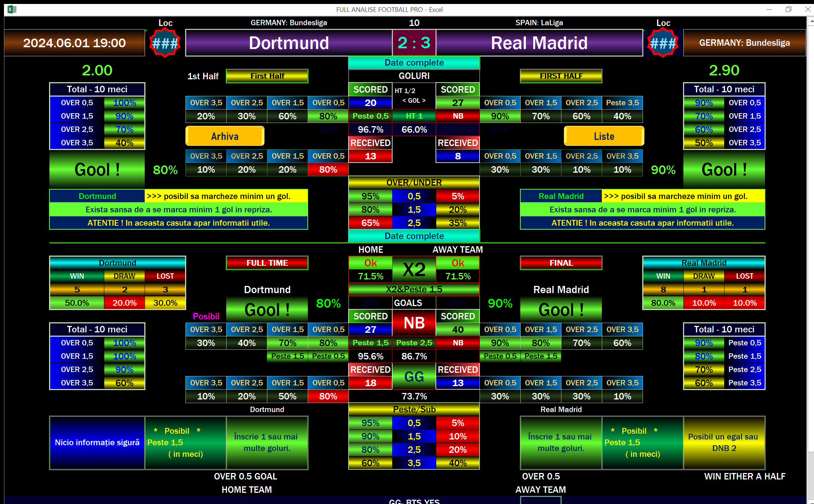814x504 pixels.
Task: Toggle the green 'HT 1' halftime indicator
Action: (x=413, y=116)
